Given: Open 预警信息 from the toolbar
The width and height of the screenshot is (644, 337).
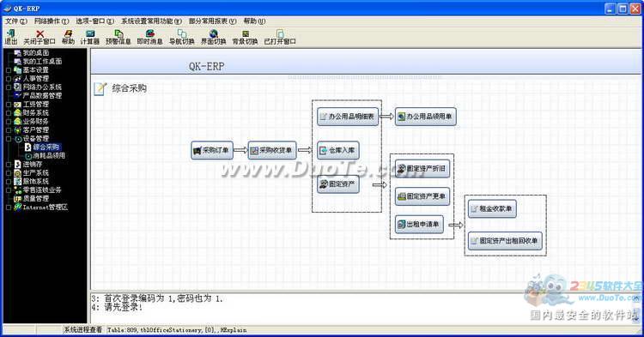Looking at the screenshot, I should [118, 37].
